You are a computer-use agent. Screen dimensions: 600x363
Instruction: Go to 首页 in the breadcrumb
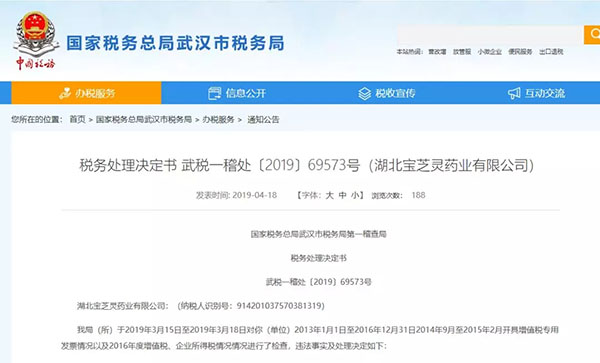click(77, 119)
